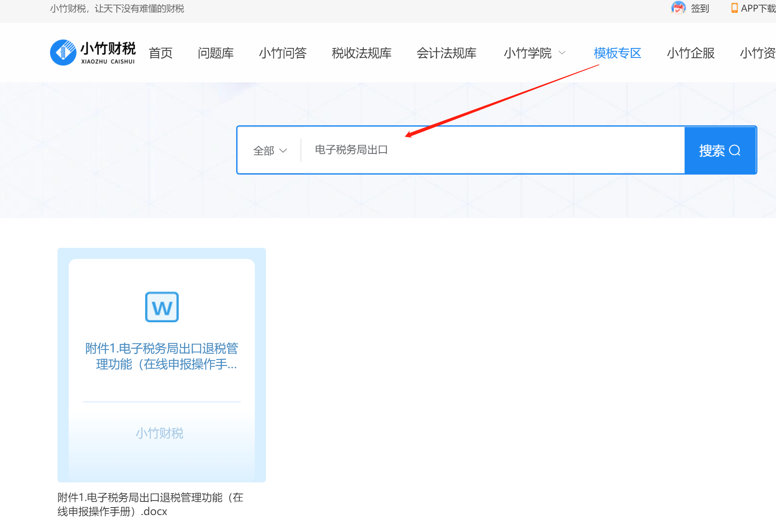Open 小竹企服 navigation item
Screen dimensions: 776x532
point(690,53)
